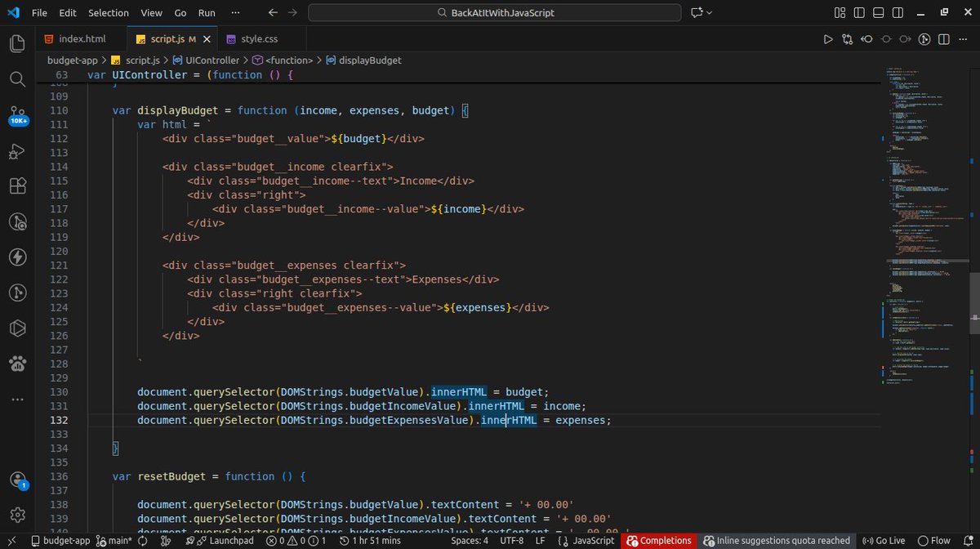
Task: Click line number 132 in gutter
Action: 59,420
